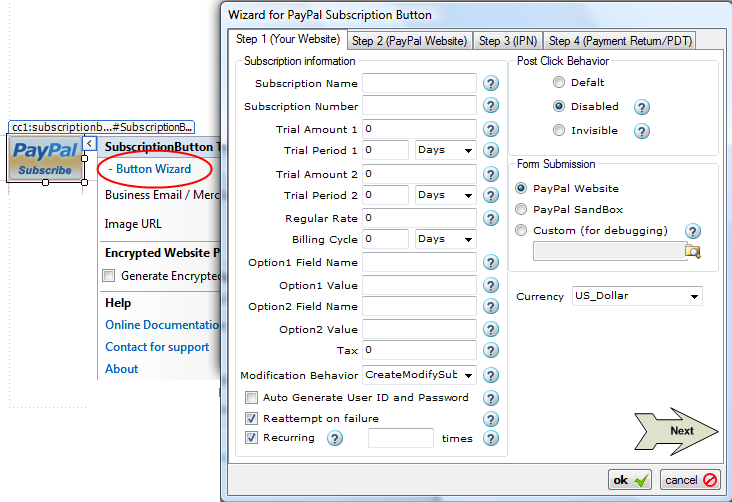Image resolution: width=732 pixels, height=502 pixels.
Task: Open help for Trial Period 1
Action: click(x=491, y=150)
